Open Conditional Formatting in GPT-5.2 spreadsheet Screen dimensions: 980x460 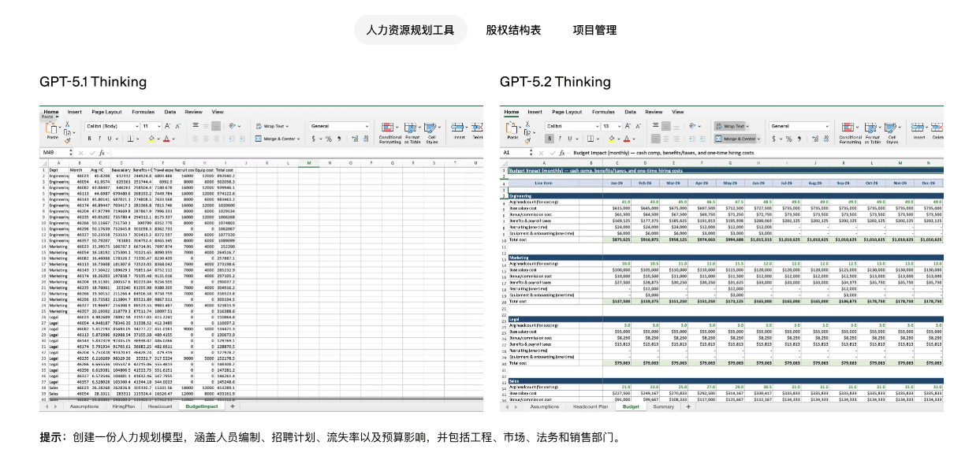850,132
